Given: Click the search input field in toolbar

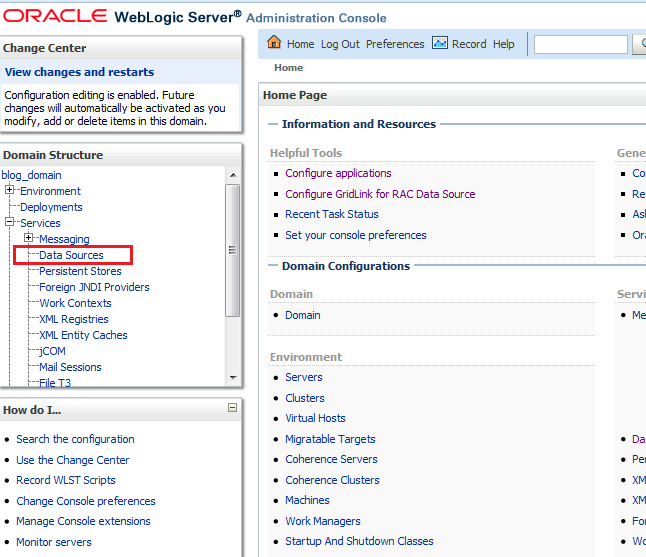Looking at the screenshot, I should click(580, 44).
